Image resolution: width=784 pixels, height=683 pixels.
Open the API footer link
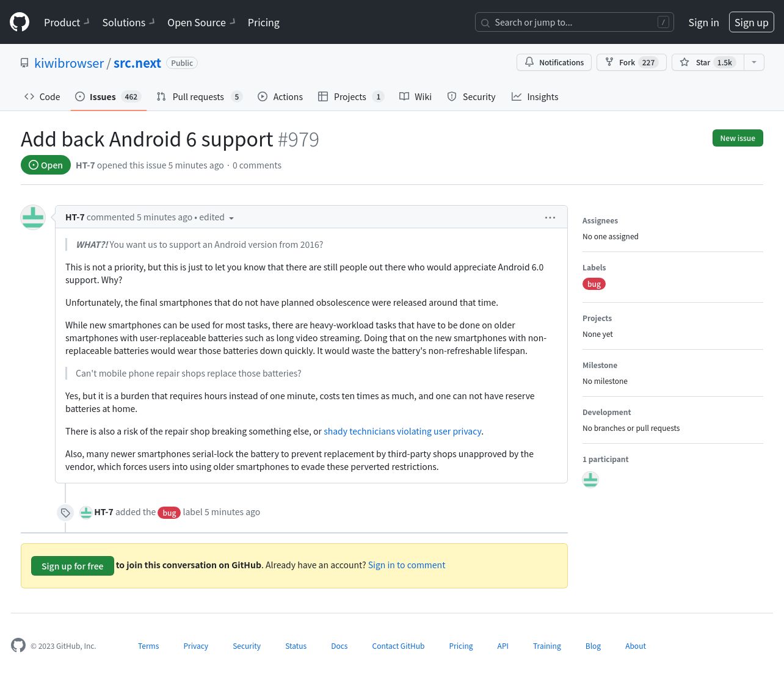click(x=503, y=646)
